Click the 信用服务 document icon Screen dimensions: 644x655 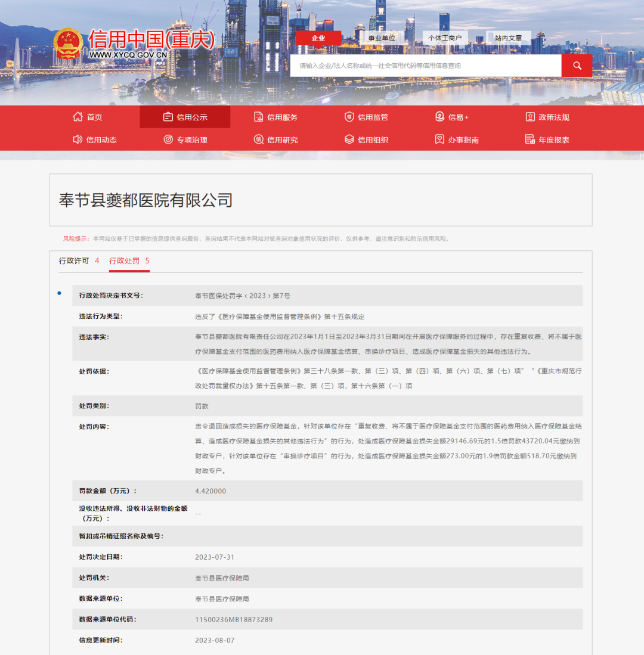259,117
